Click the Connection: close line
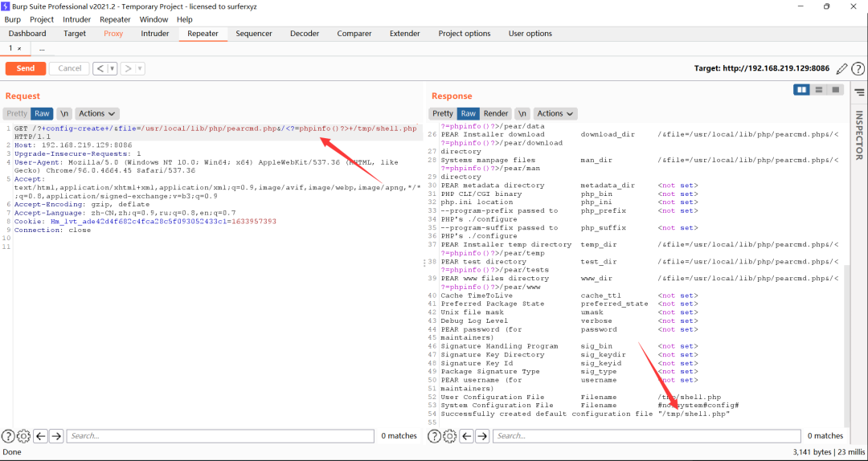 [52, 230]
